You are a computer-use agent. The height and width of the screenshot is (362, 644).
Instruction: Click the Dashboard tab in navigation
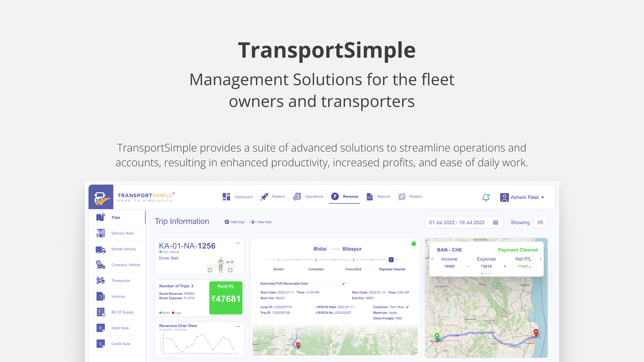pos(238,197)
